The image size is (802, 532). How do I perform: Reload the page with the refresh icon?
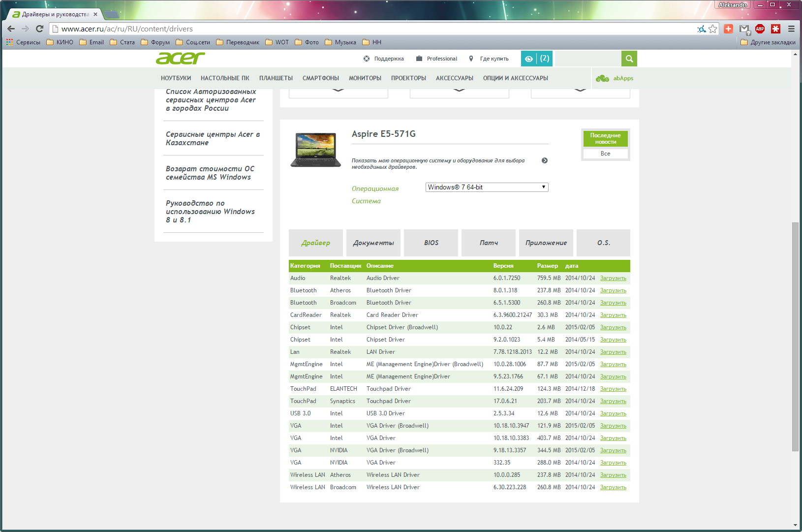(40, 29)
